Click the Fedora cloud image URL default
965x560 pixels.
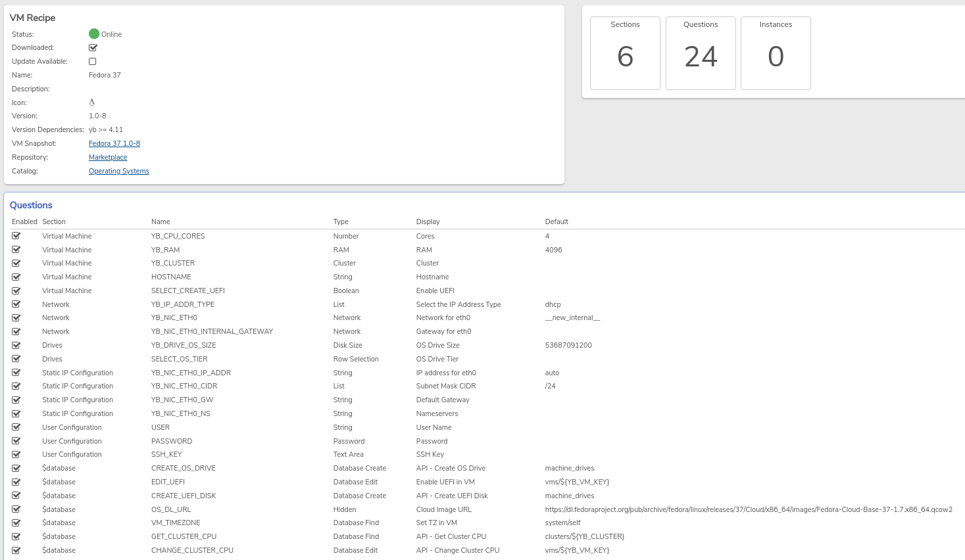749,509
